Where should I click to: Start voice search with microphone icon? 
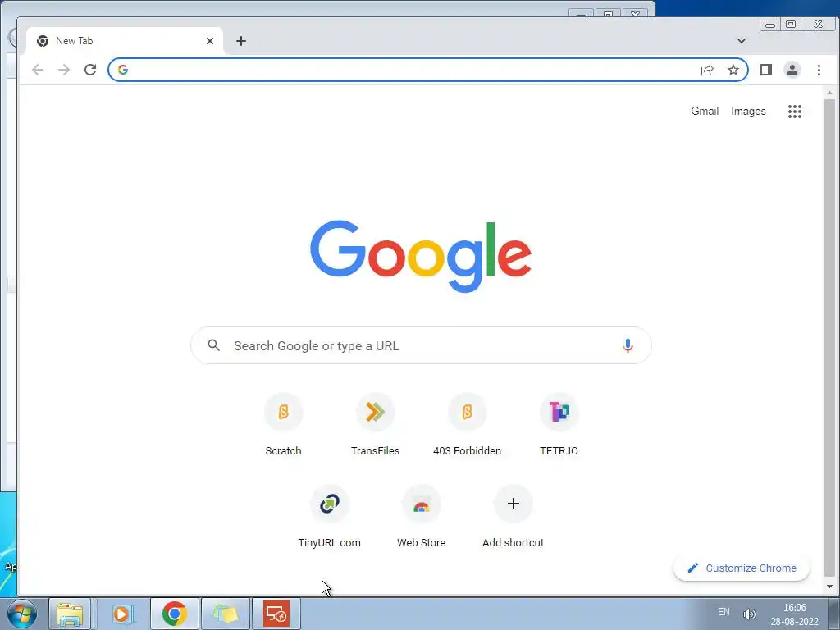click(628, 345)
